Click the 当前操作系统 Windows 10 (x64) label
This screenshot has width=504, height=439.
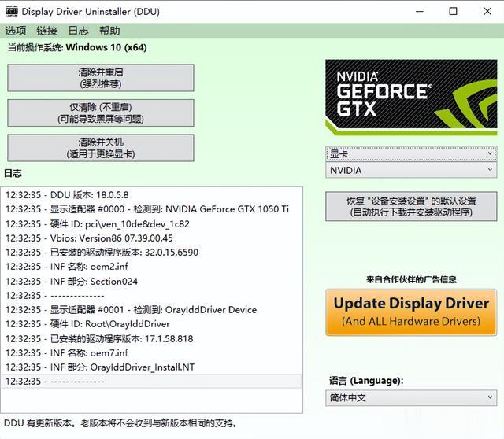point(77,47)
